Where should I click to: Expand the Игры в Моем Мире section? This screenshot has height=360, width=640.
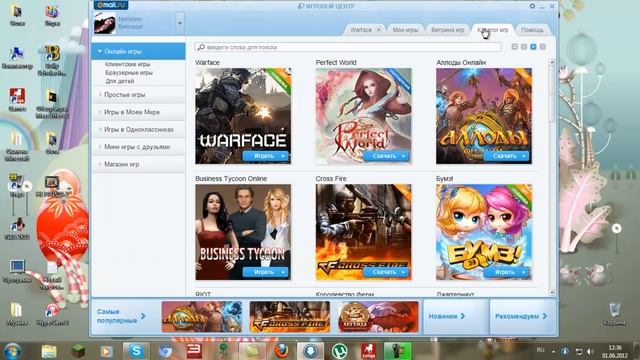click(x=138, y=112)
